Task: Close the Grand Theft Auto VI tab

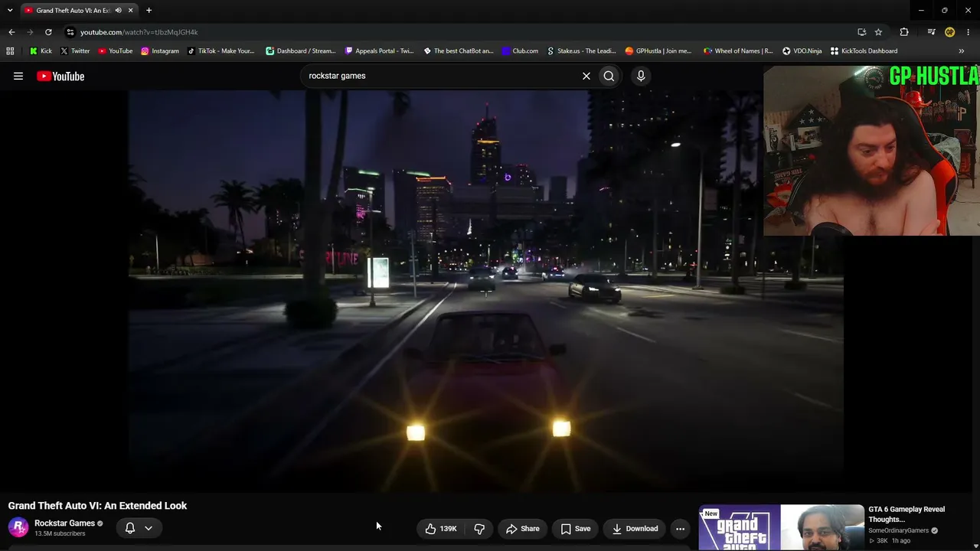Action: point(131,11)
